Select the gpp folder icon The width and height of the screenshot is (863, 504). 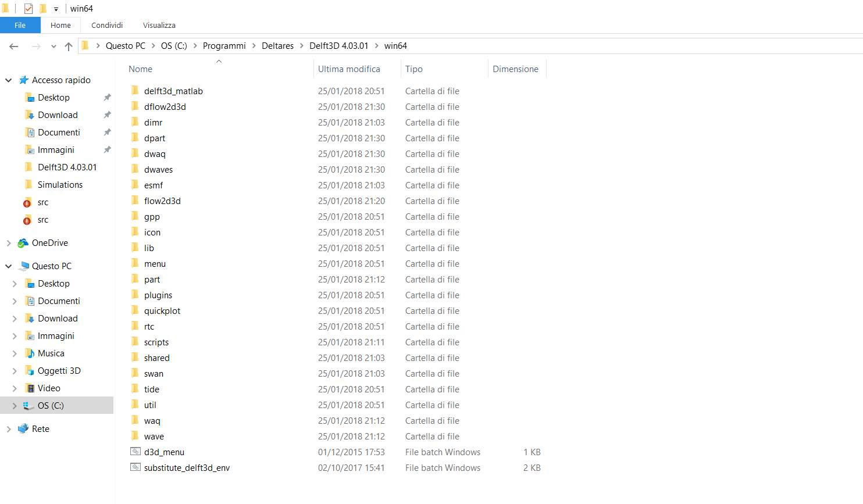click(135, 216)
